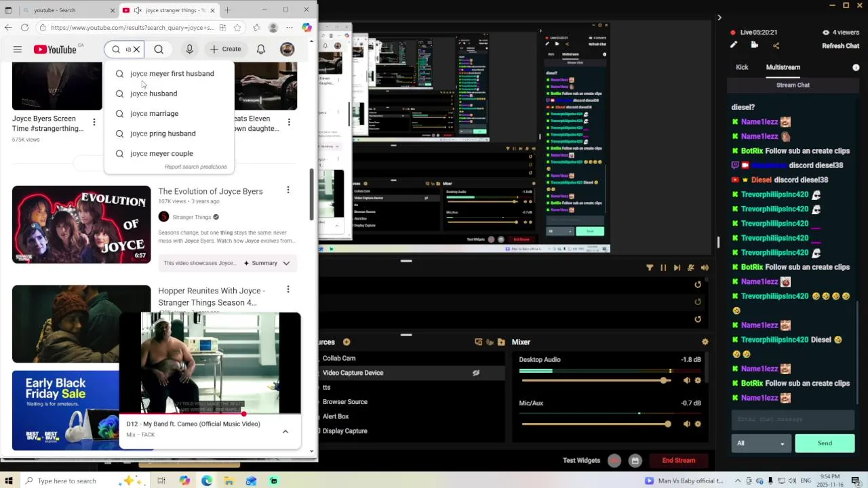This screenshot has width=868, height=488.
Task: Click the Send chat button
Action: pos(825,443)
